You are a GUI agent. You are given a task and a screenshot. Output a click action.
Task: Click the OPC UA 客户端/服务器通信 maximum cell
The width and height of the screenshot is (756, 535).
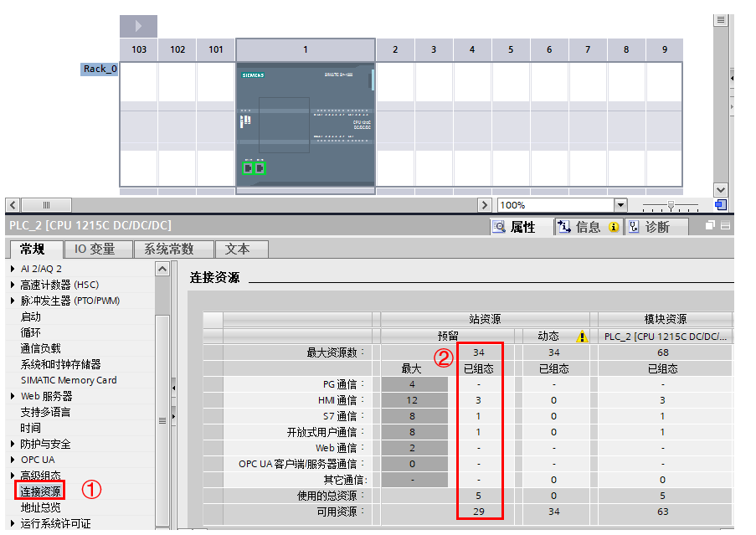413,464
